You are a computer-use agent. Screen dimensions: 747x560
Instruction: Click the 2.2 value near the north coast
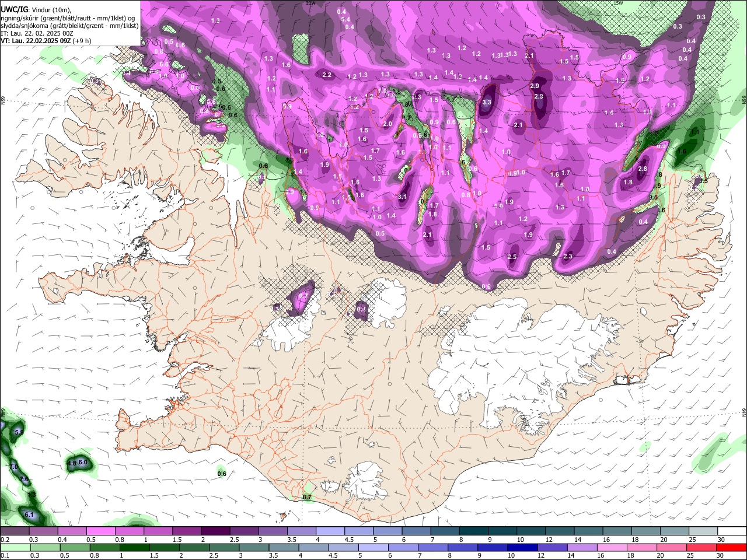[x=327, y=75]
